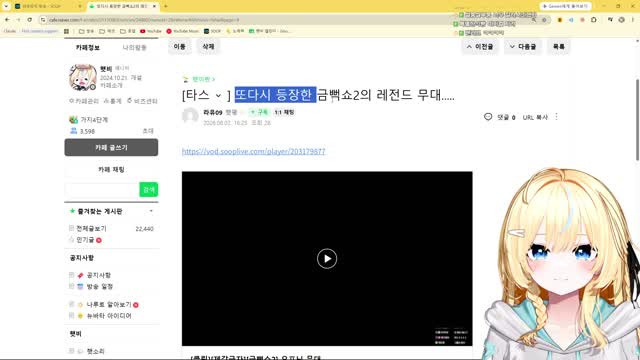Switch to the 나의활동 tab

pyautogui.click(x=135, y=48)
